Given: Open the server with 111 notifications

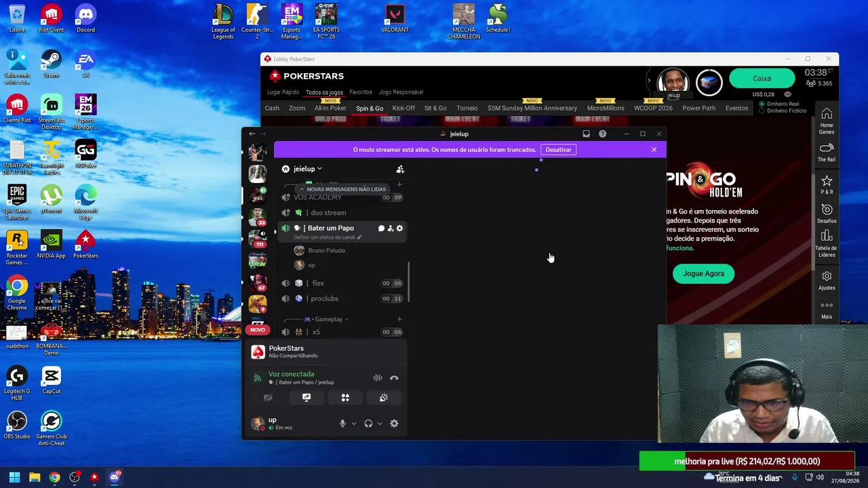Looking at the screenshot, I should click(x=258, y=239).
